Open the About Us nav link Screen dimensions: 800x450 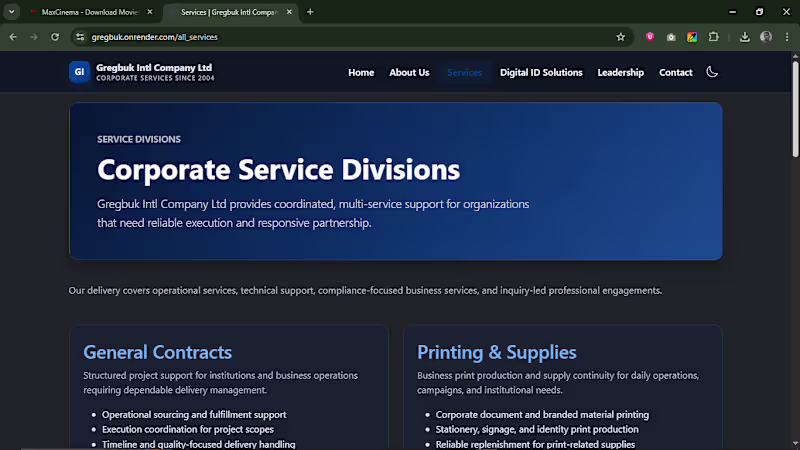(x=409, y=72)
